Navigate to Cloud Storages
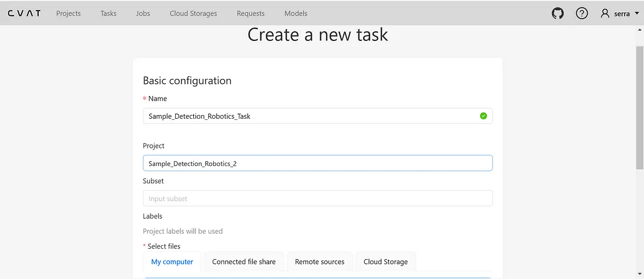Viewport: 644px width, 279px height. (193, 13)
